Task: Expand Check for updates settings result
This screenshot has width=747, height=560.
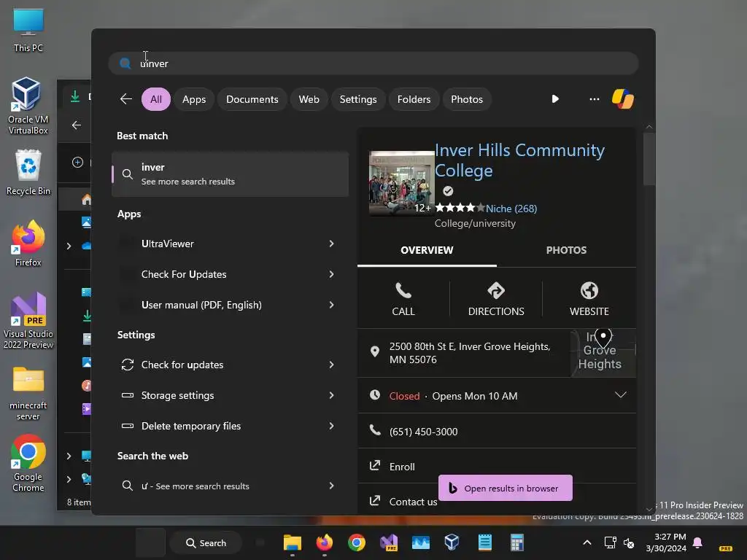Action: 332,365
